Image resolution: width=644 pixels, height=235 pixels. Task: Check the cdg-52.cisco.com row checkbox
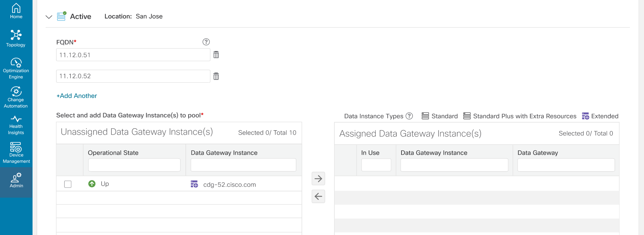pos(68,184)
